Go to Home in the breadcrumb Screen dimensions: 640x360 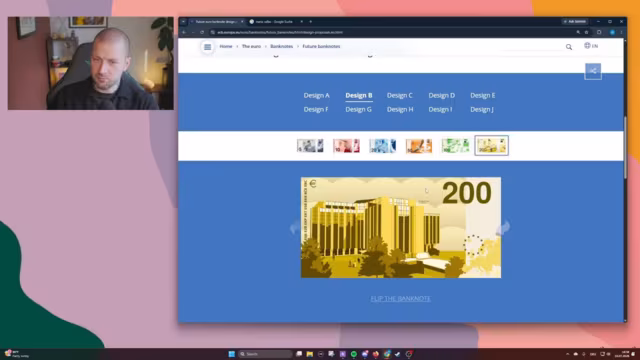[226, 47]
